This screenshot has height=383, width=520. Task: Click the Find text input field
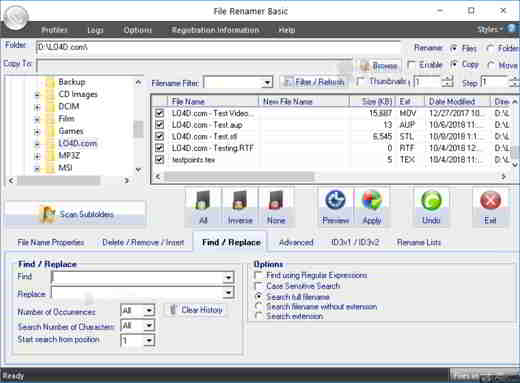[x=138, y=277]
